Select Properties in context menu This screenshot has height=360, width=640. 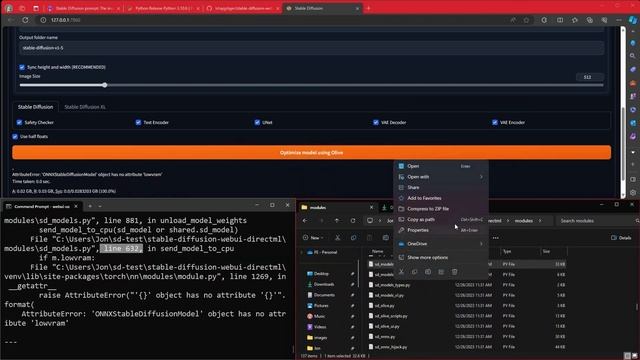click(x=441, y=230)
